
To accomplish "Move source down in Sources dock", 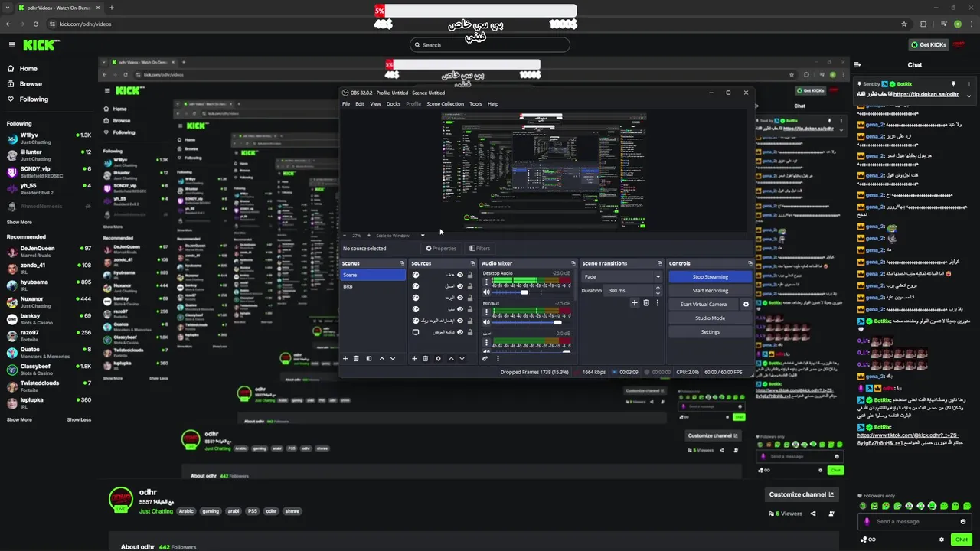I will (462, 358).
